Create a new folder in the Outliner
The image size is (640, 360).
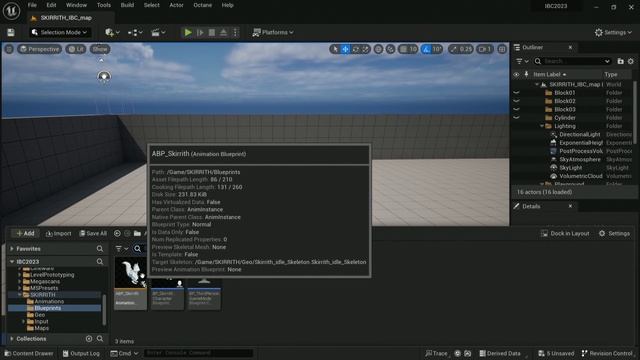coord(620,61)
